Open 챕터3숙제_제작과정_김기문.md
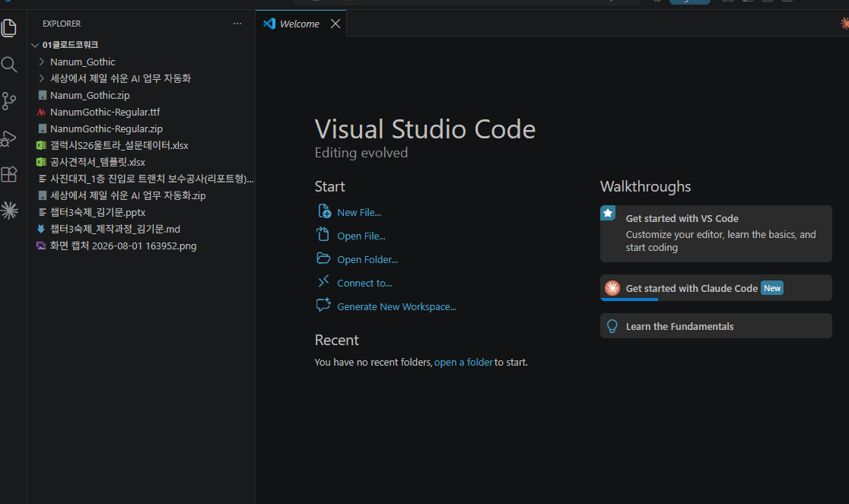849x504 pixels. pyautogui.click(x=141, y=230)
